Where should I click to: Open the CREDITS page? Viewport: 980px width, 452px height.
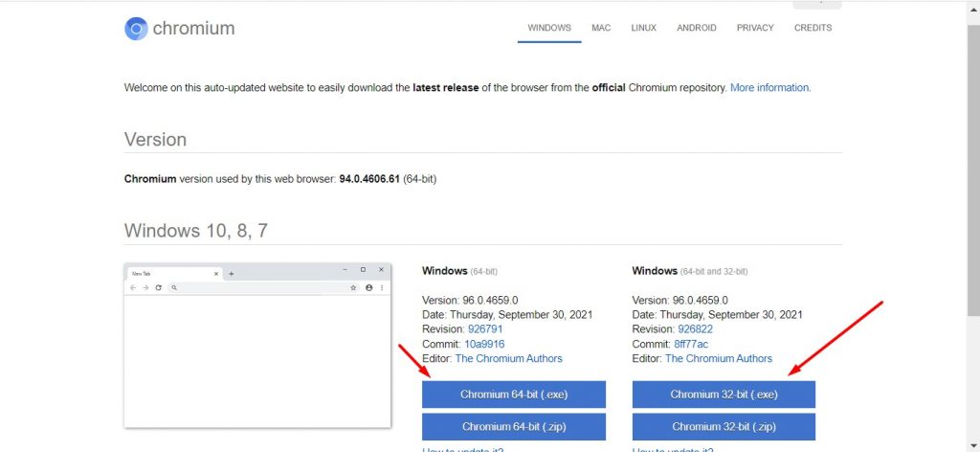tap(813, 28)
